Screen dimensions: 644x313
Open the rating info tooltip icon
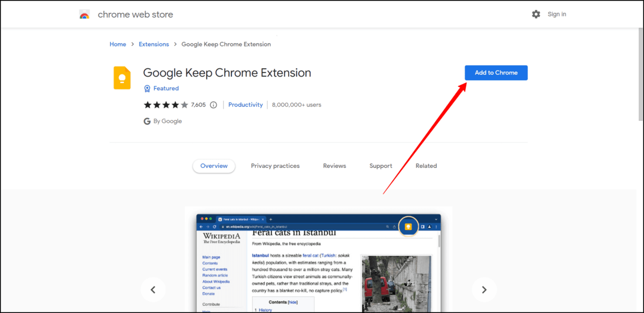pyautogui.click(x=213, y=104)
